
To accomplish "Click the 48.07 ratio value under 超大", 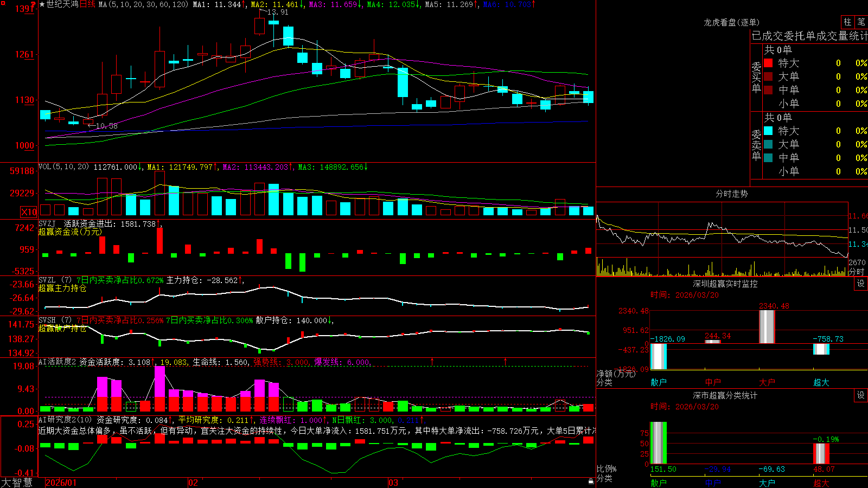I will coord(824,469).
